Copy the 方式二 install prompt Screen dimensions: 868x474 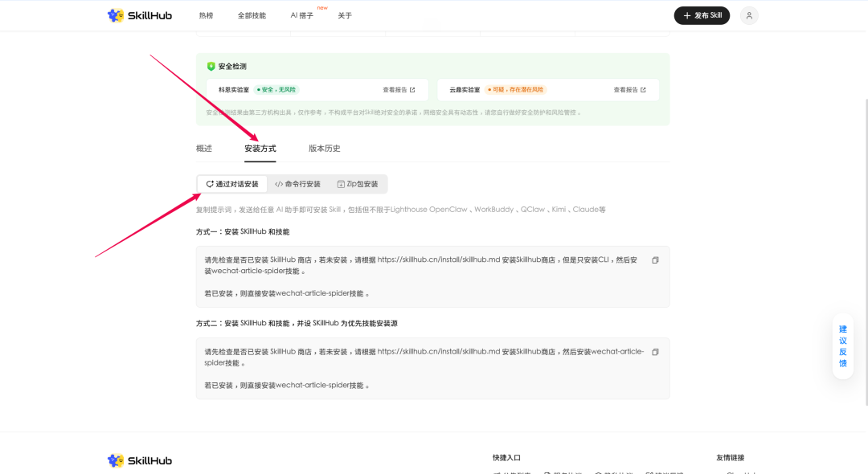click(x=655, y=352)
